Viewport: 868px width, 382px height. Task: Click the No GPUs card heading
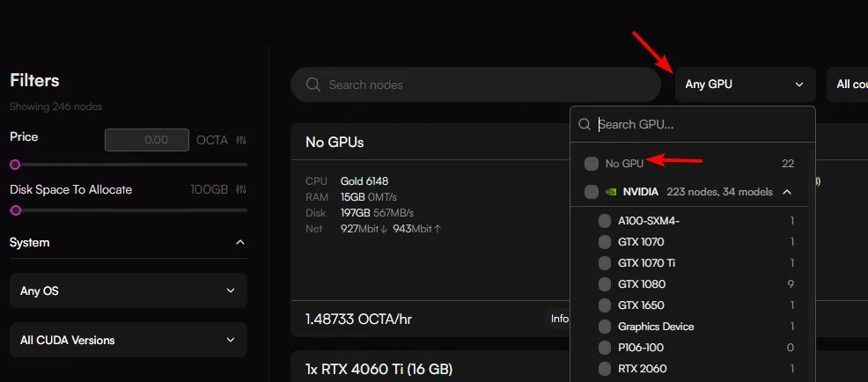pyautogui.click(x=335, y=143)
